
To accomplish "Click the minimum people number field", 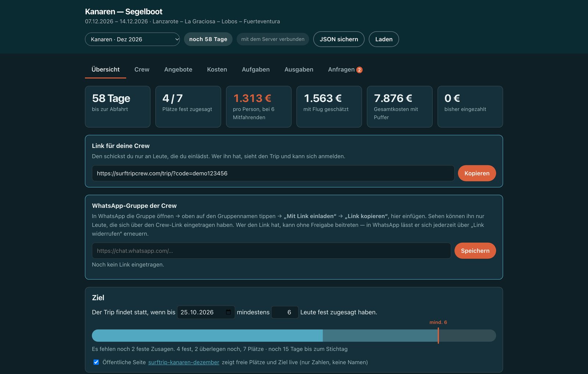I will (285, 312).
